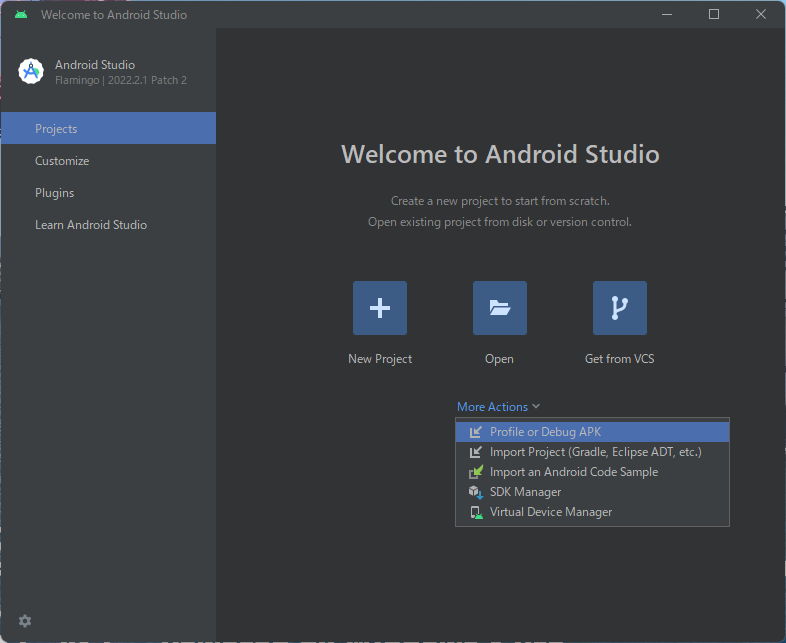
Task: Collapse the More Actions dropdown
Action: click(492, 407)
